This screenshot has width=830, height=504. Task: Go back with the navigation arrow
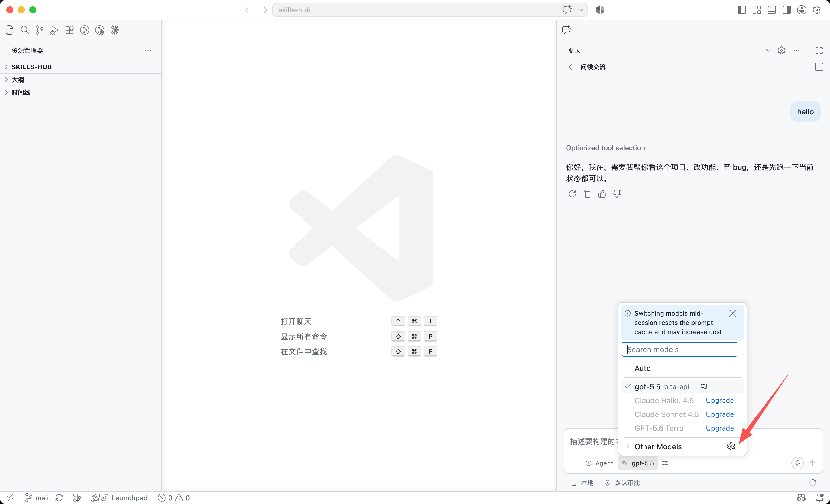(249, 10)
